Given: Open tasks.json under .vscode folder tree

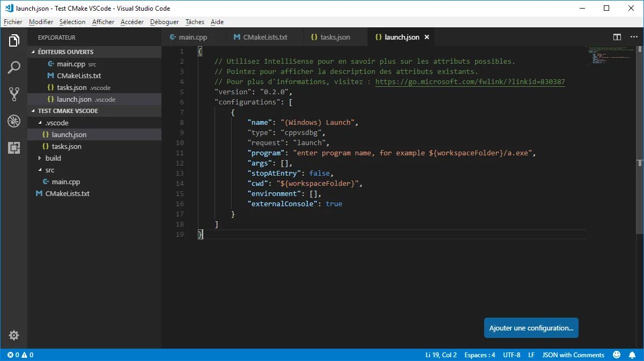Looking at the screenshot, I should [94, 146].
